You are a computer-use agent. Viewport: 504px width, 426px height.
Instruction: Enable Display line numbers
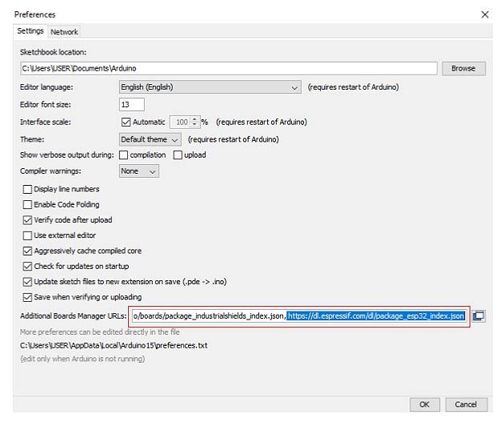coord(28,189)
